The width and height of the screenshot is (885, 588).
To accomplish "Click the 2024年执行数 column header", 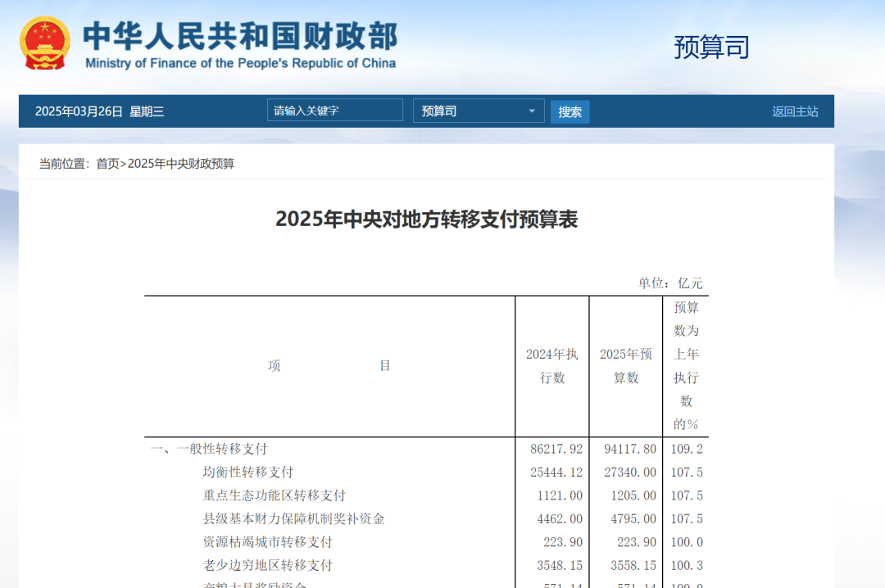I will (x=551, y=366).
